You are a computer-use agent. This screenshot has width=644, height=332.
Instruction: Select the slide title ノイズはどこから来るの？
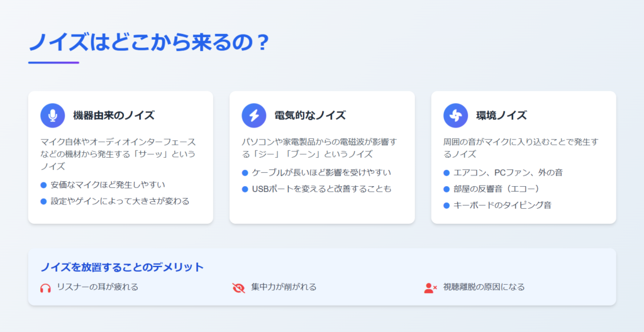(x=148, y=42)
